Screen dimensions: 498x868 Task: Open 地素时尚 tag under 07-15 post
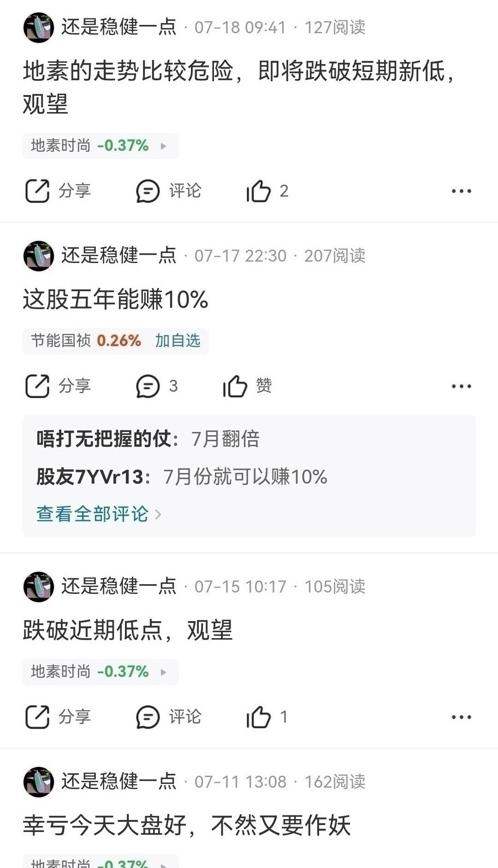(x=100, y=672)
